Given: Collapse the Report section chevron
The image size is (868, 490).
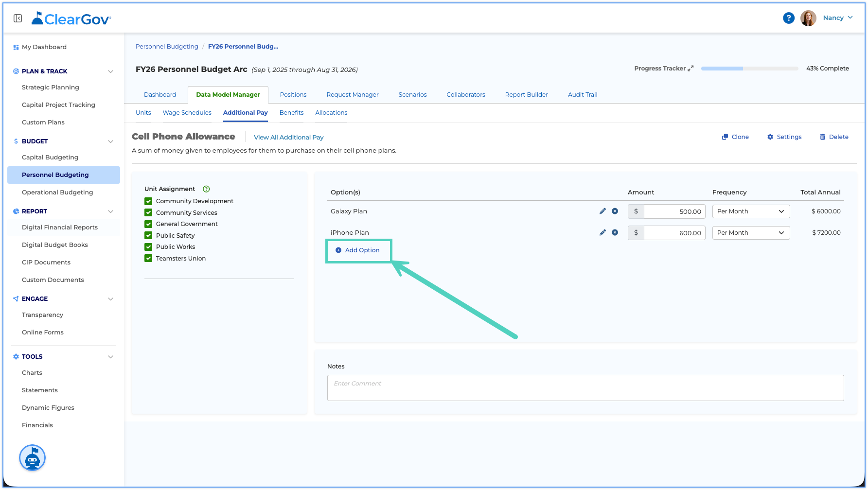Looking at the screenshot, I should [x=110, y=211].
